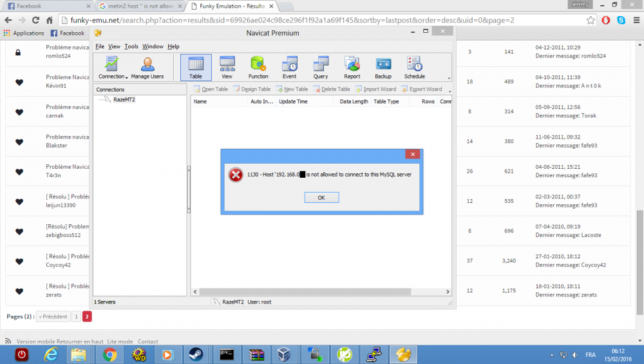The width and height of the screenshot is (644, 364).
Task: Bookmark the page with star icon
Action: coord(591,20)
